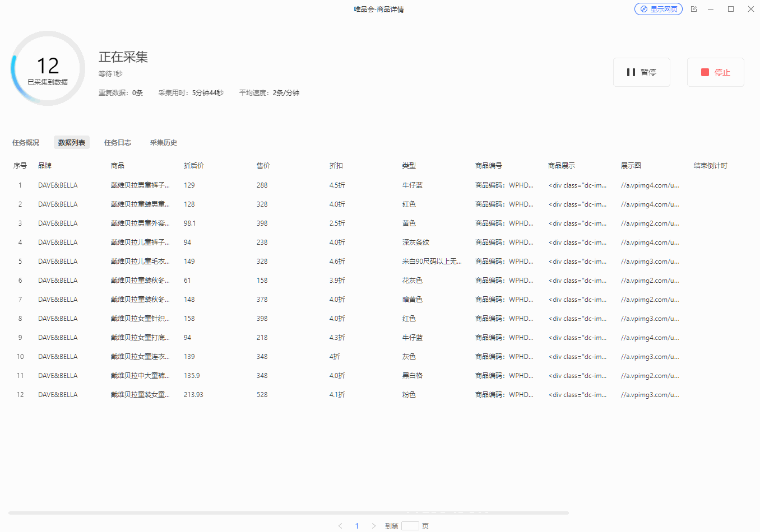The image size is (760, 532).
Task: Click discounted price 98.1 cell
Action: tap(190, 223)
